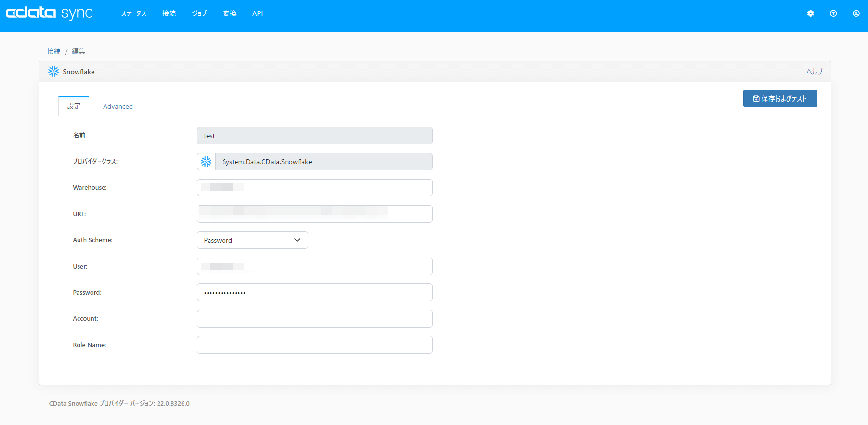
Task: Click the Snowflake icon in panel header
Action: (x=53, y=71)
